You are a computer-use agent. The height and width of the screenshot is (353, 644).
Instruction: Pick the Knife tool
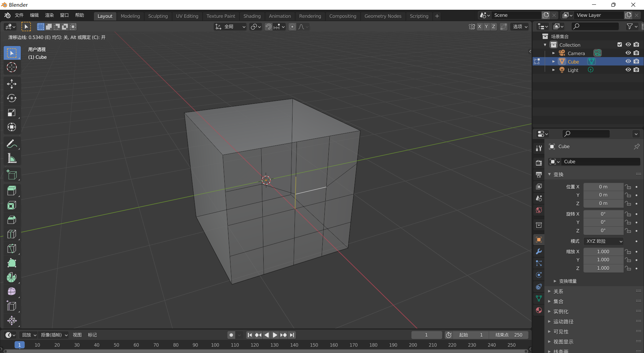coord(12,249)
